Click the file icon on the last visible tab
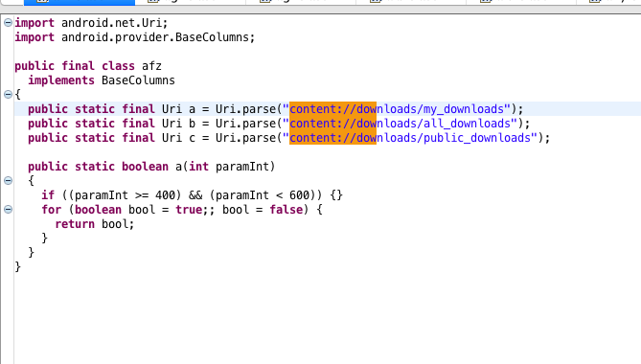Screen dimensions: 641x364 click(x=595, y=1)
